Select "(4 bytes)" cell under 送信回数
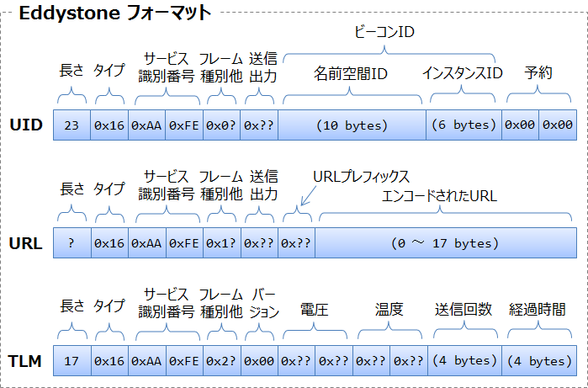The height and width of the screenshot is (388, 588). pos(464,360)
